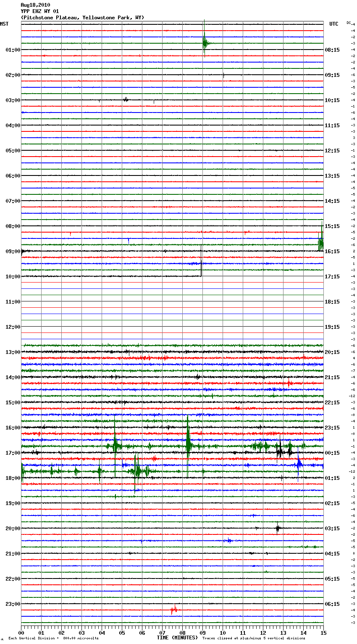The height and width of the screenshot is (644, 357).
Task: Click the "08:15" UTC time label
Action: [332, 50]
